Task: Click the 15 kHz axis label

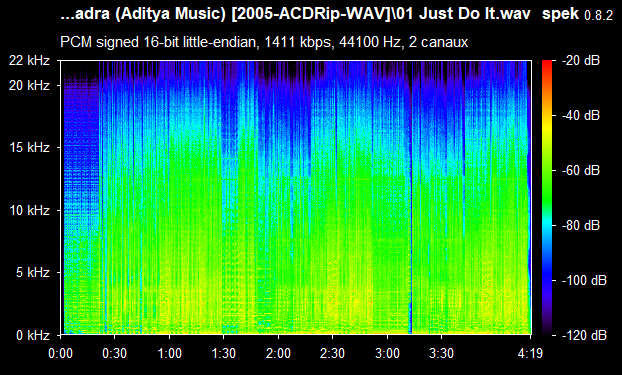Action: (29, 148)
